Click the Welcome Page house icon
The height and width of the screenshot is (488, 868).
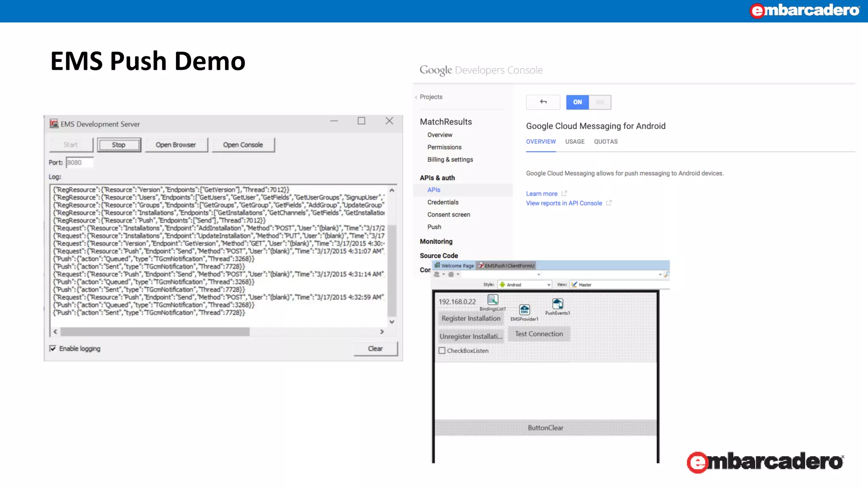coord(437,266)
